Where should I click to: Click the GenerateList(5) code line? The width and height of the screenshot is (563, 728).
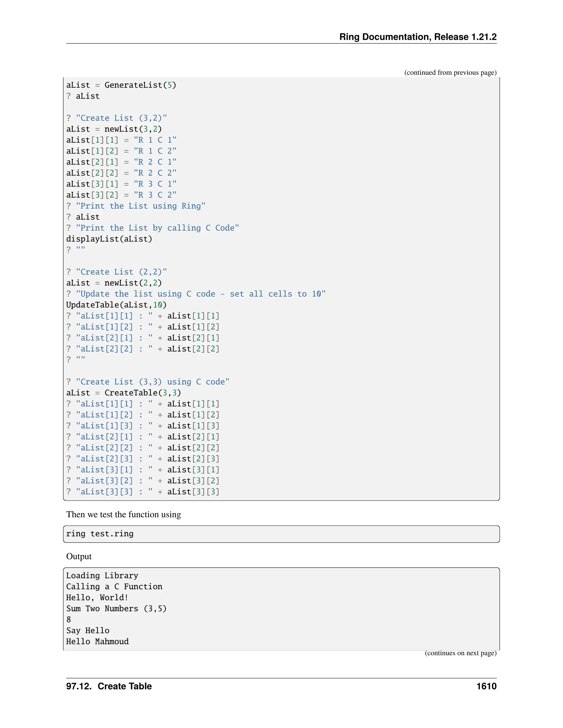click(121, 85)
